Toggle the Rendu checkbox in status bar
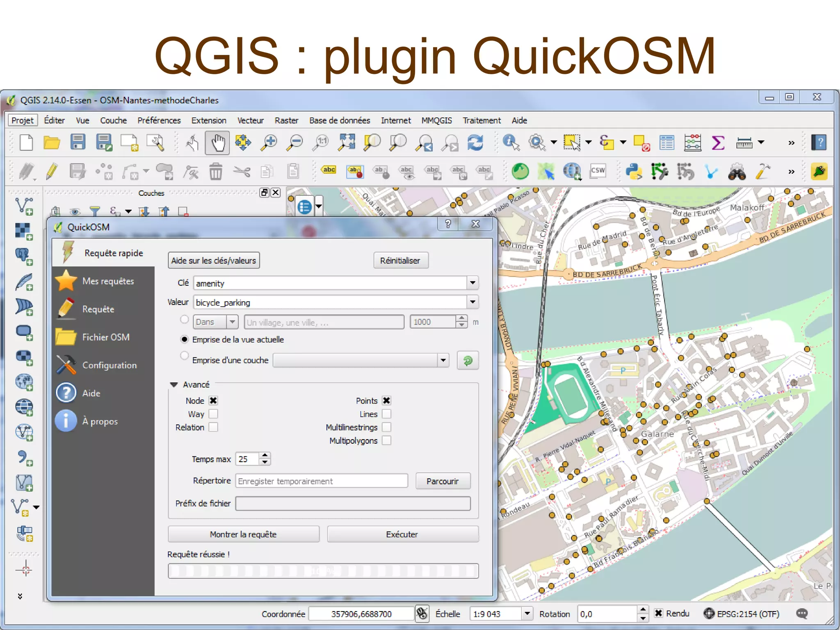The width and height of the screenshot is (840, 630). click(x=658, y=613)
